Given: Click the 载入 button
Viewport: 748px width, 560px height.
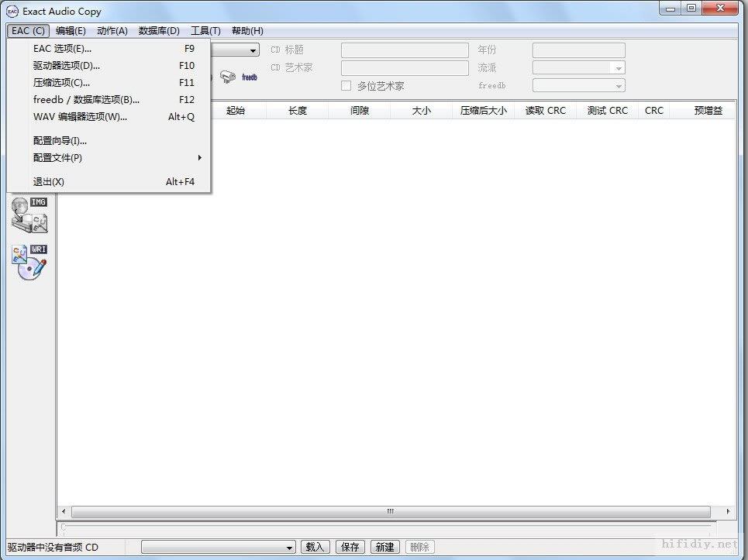Looking at the screenshot, I should (315, 547).
